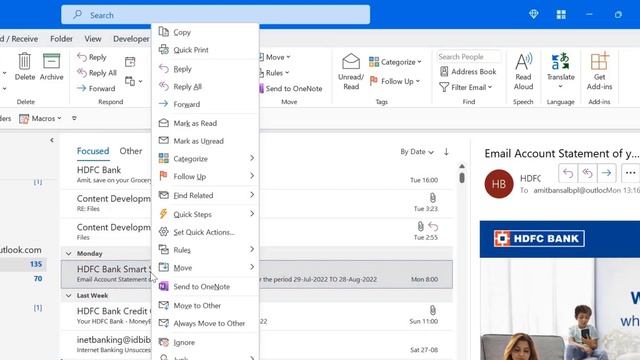Collapse the Monday group
The image size is (640, 360).
pos(69,253)
